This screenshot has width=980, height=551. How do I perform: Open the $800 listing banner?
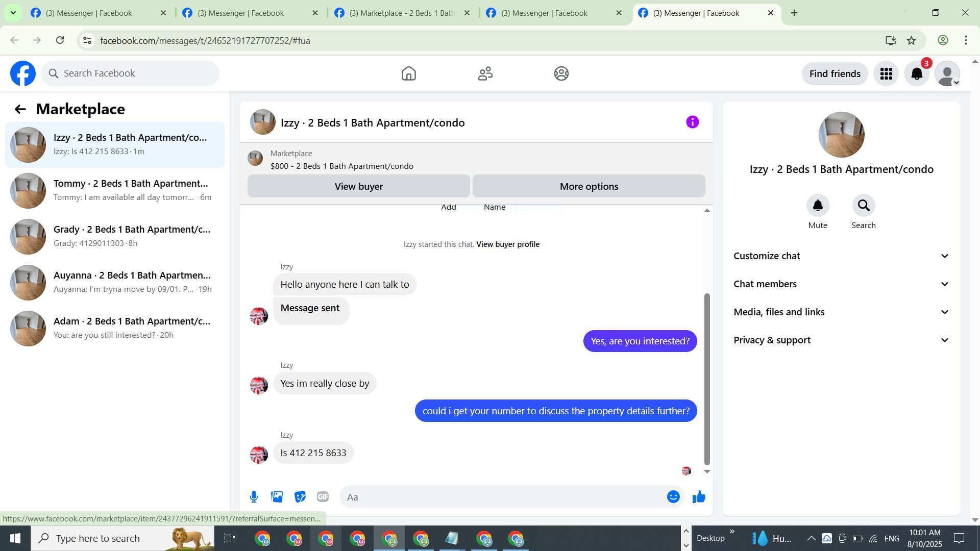point(476,160)
